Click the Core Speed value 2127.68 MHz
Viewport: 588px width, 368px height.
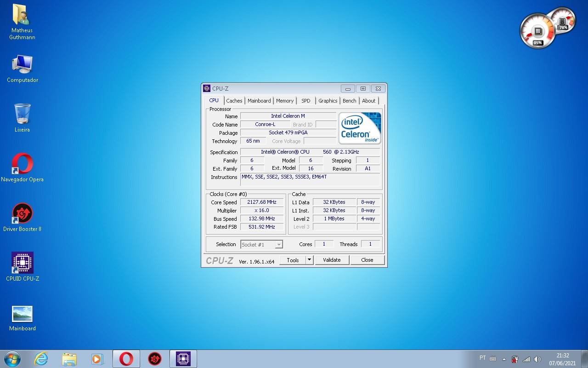pos(262,202)
